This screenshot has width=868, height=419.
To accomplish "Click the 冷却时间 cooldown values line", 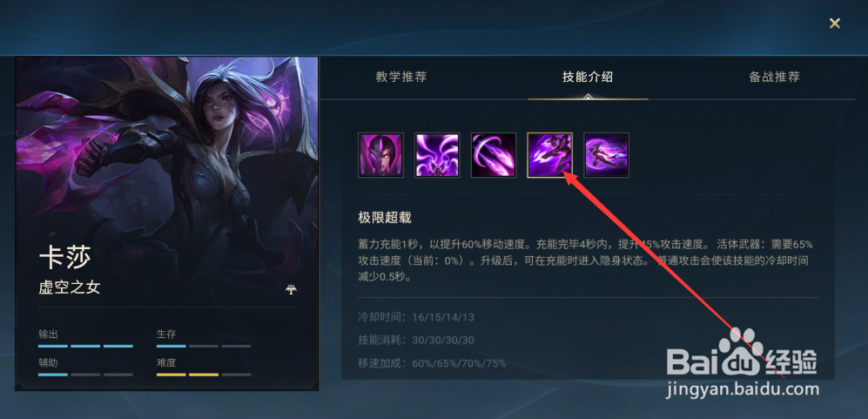I will 416,318.
